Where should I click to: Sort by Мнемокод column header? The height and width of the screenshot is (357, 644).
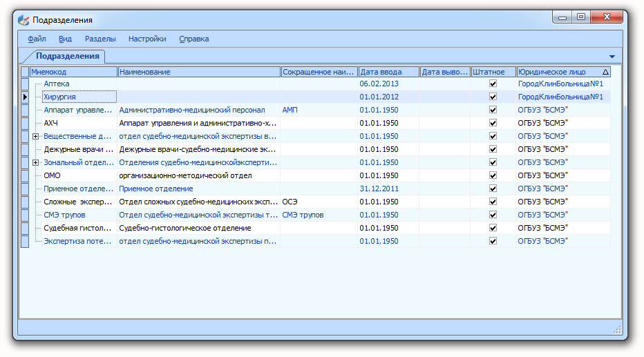point(73,72)
